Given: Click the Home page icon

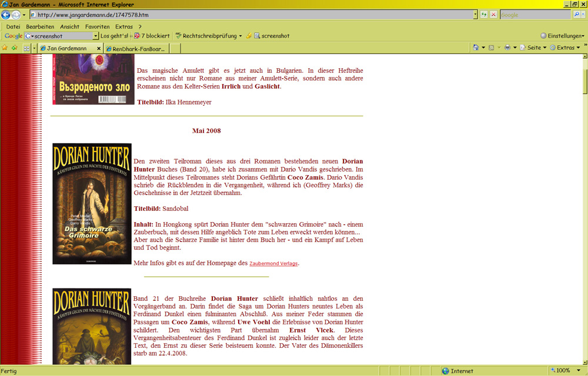Looking at the screenshot, I should coord(476,48).
